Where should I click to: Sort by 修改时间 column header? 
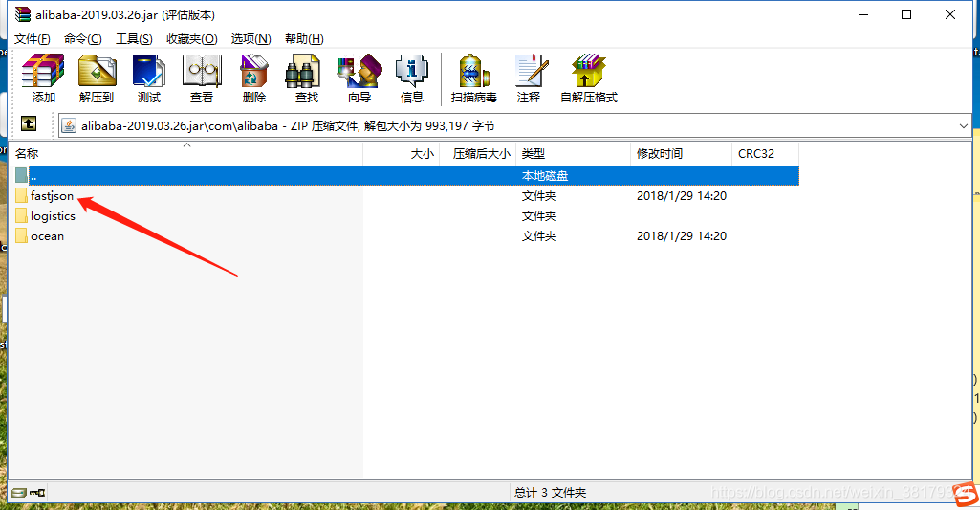point(681,153)
